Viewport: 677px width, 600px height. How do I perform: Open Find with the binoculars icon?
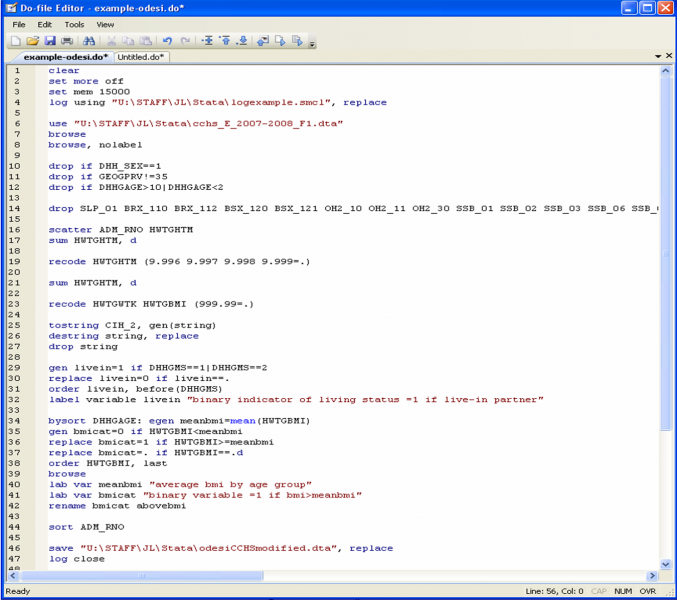(89, 41)
